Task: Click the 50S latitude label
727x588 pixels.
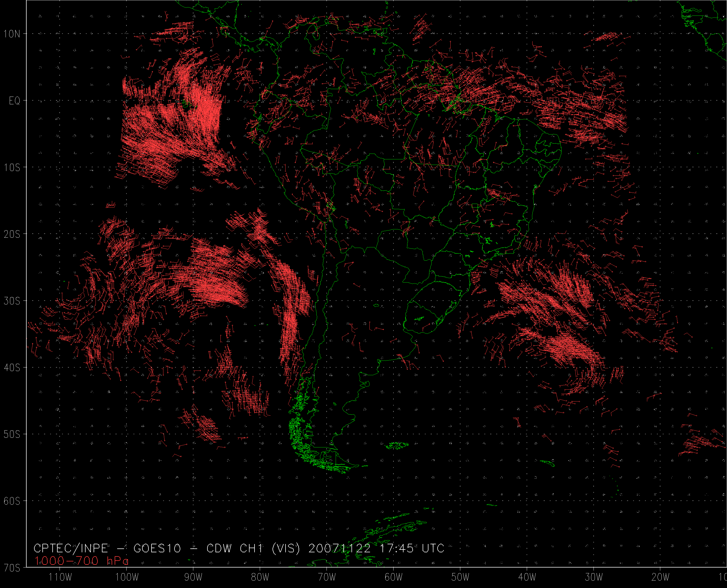Action: tap(12, 434)
